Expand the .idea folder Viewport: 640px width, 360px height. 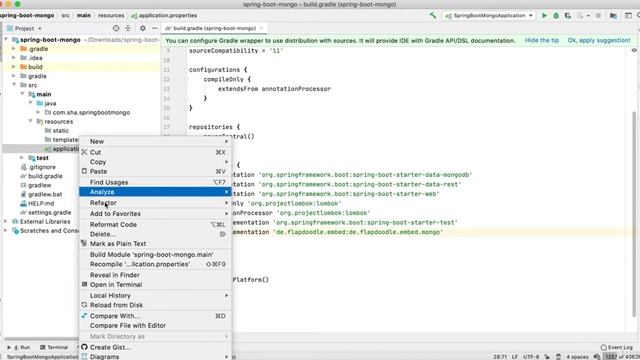(x=14, y=58)
